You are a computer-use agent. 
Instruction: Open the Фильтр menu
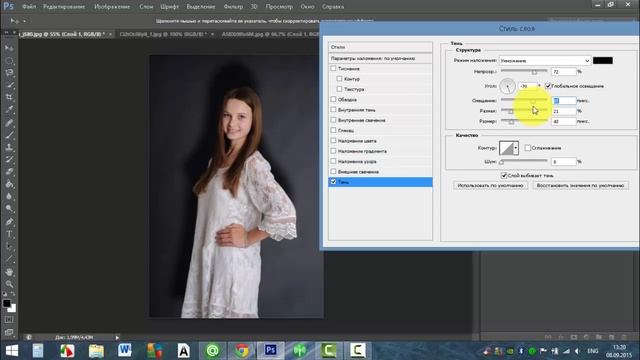click(x=233, y=7)
